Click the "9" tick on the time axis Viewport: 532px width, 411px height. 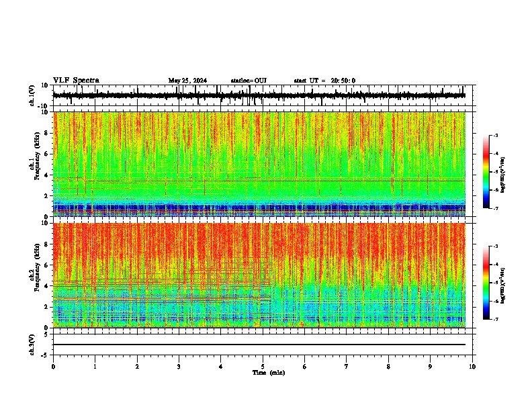tap(430, 367)
